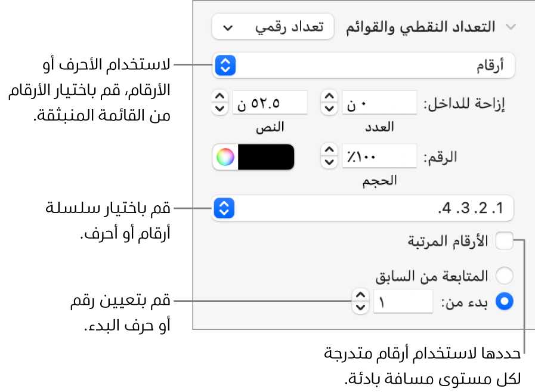Increase الحجم size with the up arrow
535x392 pixels.
330,151
